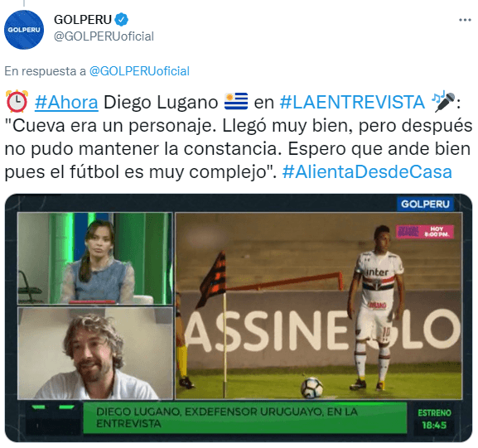478x448 pixels.
Task: Open the three-dot more options menu
Action: 465,20
